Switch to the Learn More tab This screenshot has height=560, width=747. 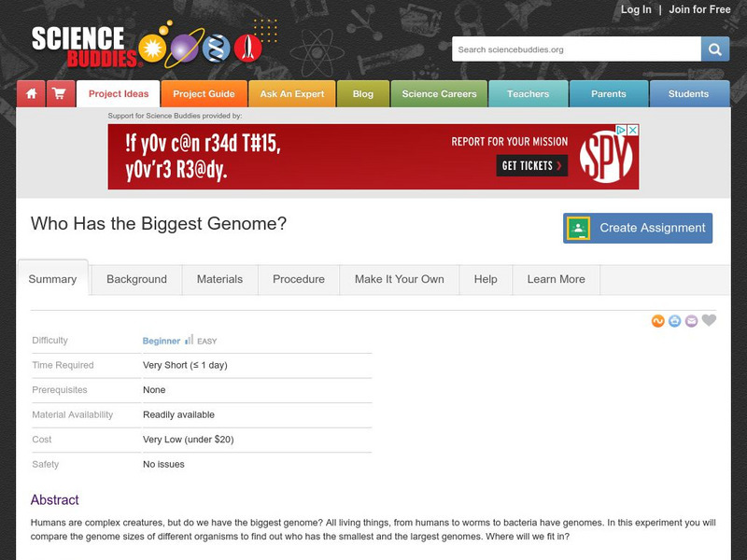point(556,279)
